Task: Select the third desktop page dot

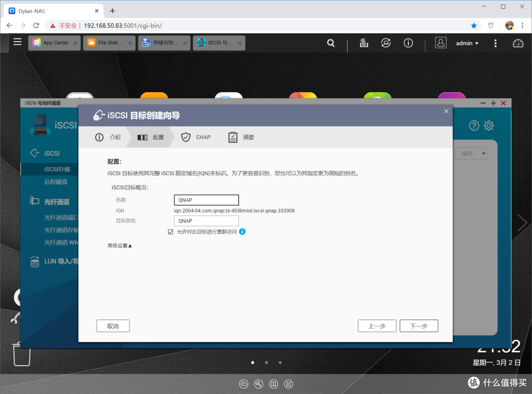Action: point(280,362)
